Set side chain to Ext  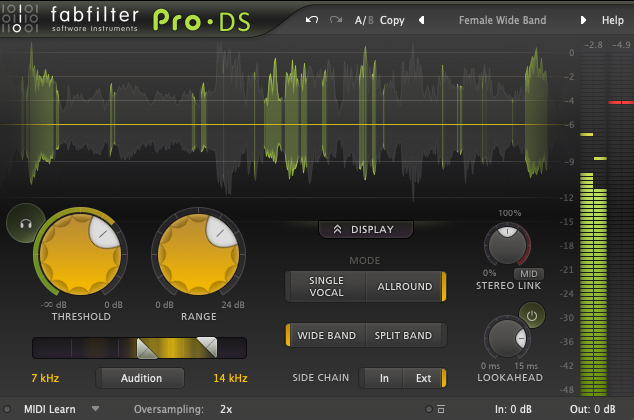[x=424, y=378]
